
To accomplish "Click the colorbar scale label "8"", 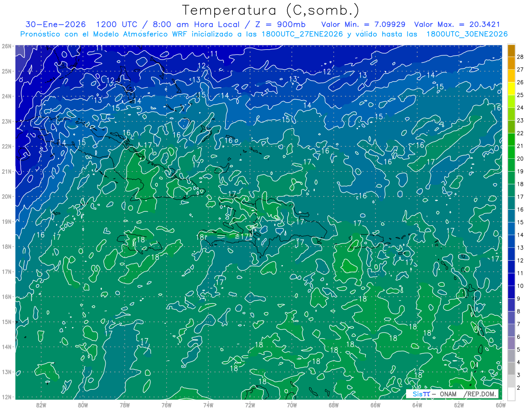I will point(519,311).
